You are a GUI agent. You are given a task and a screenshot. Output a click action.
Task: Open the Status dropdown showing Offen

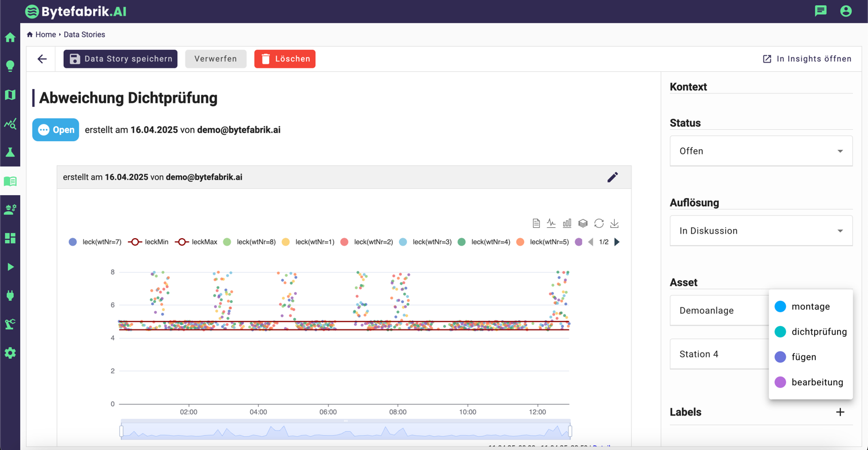coord(761,152)
